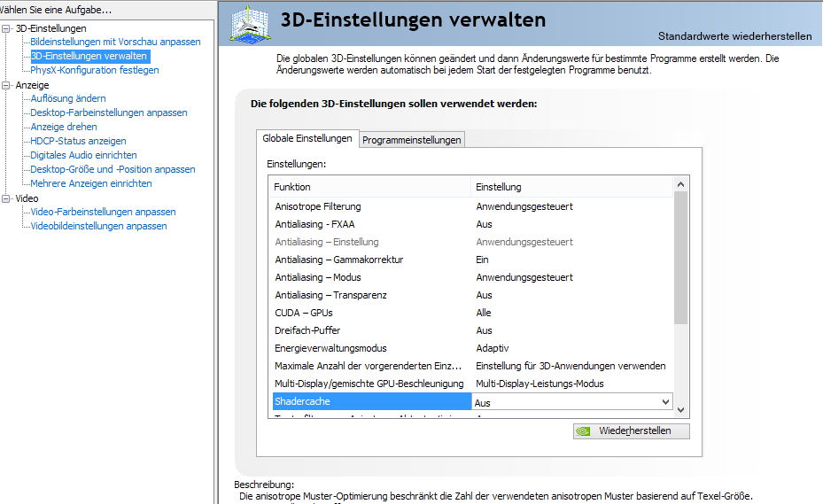Open Bildeinstellungen mit Vorschau anpassen
Image resolution: width=823 pixels, height=504 pixels.
[115, 42]
